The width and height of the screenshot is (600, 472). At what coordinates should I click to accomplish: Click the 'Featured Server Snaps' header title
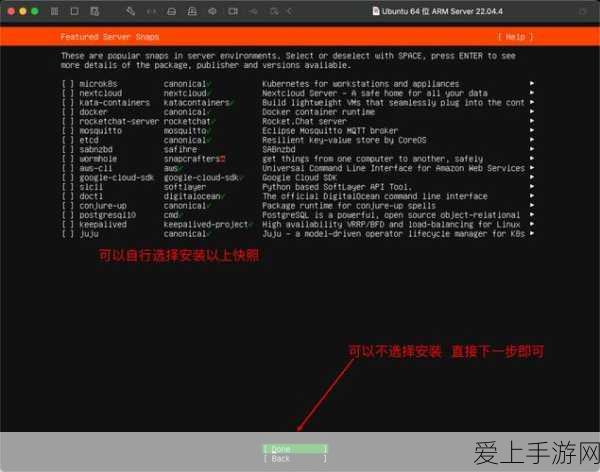[109, 37]
